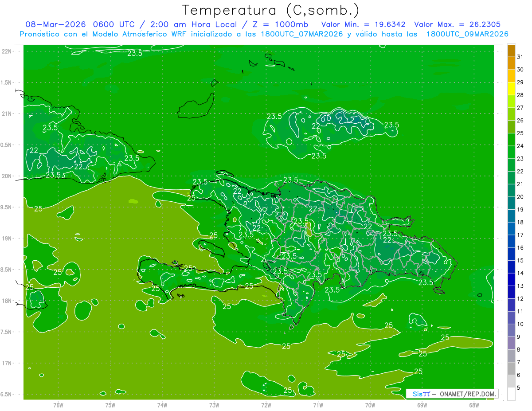Click the legend swatch between 29 and 30
This screenshot has width=532, height=411.
[511, 76]
